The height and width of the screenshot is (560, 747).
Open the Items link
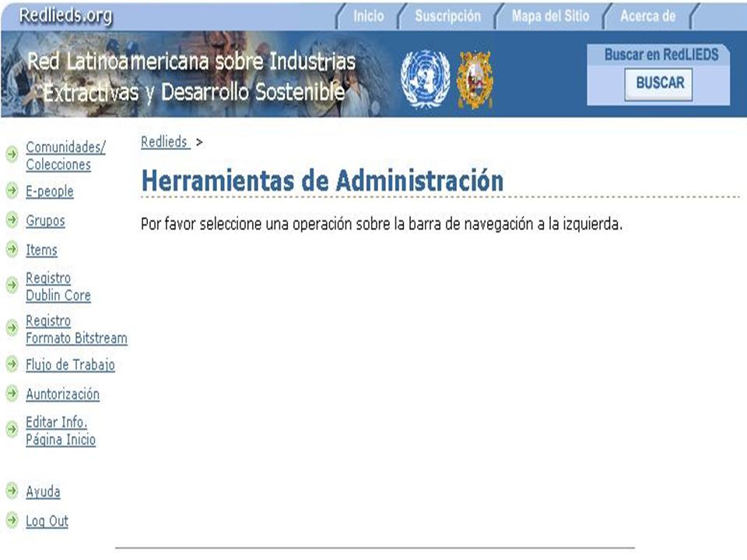(41, 250)
